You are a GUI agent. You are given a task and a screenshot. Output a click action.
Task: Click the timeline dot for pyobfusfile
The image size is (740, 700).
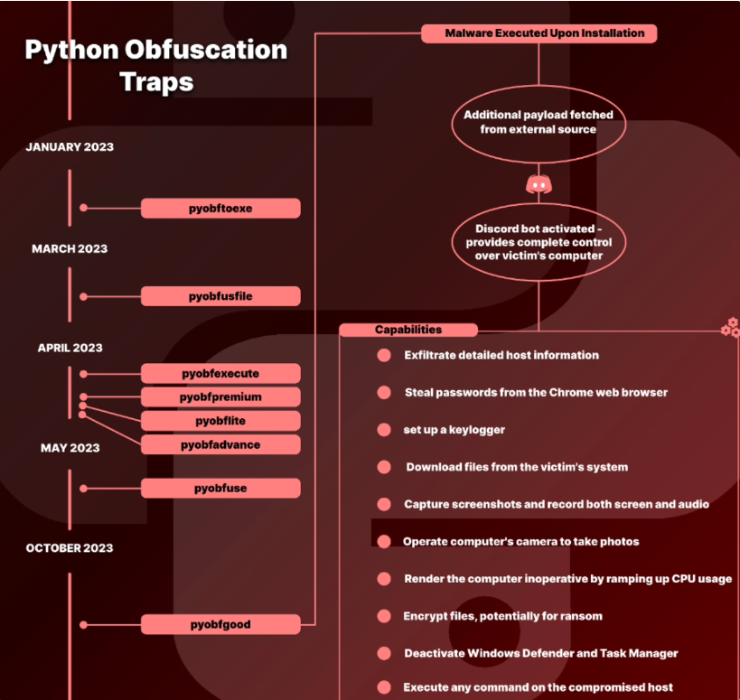pos(83,296)
